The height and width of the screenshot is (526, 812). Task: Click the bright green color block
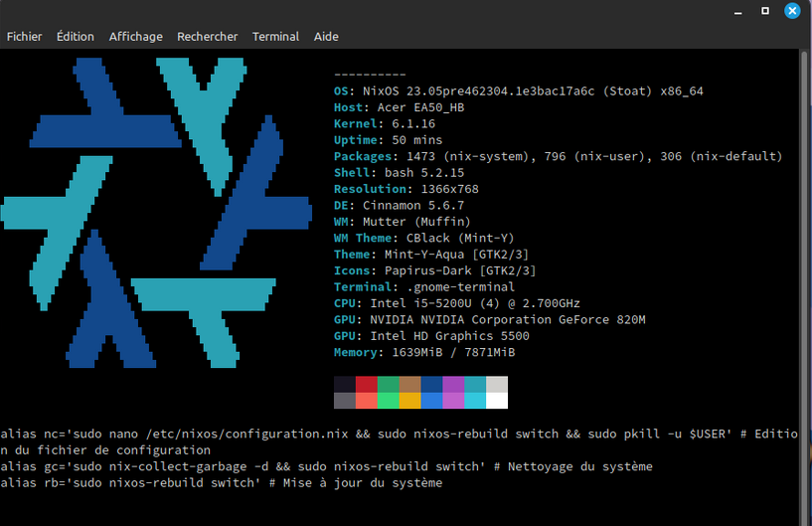(x=388, y=401)
